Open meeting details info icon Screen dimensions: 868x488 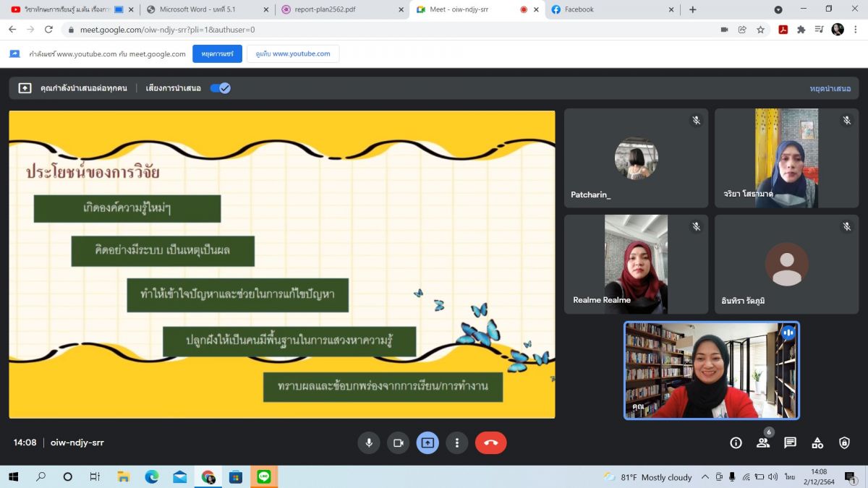(736, 442)
